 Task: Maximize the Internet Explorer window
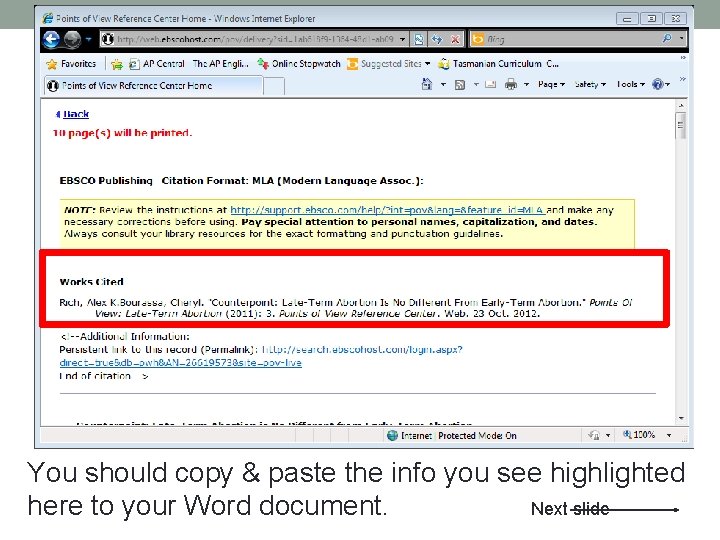click(x=651, y=19)
